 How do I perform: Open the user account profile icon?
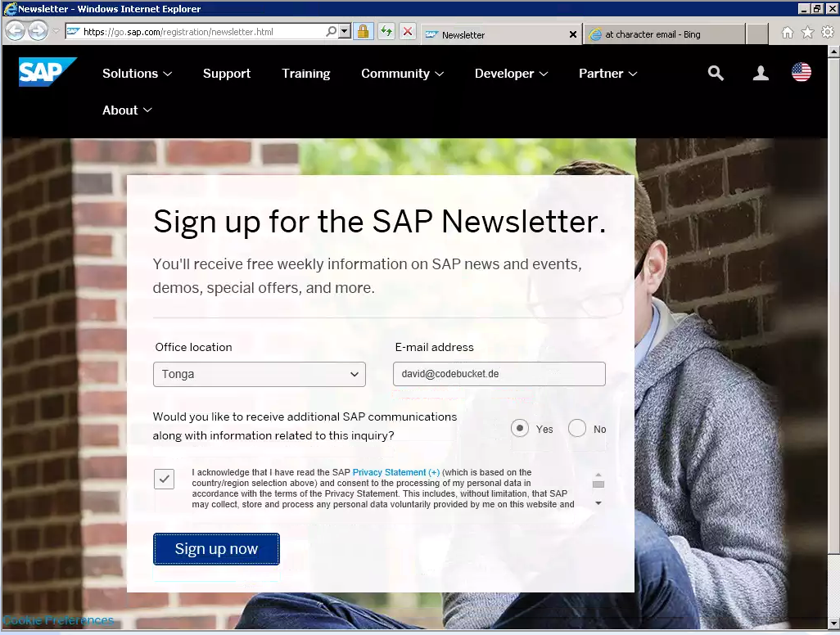tap(761, 73)
